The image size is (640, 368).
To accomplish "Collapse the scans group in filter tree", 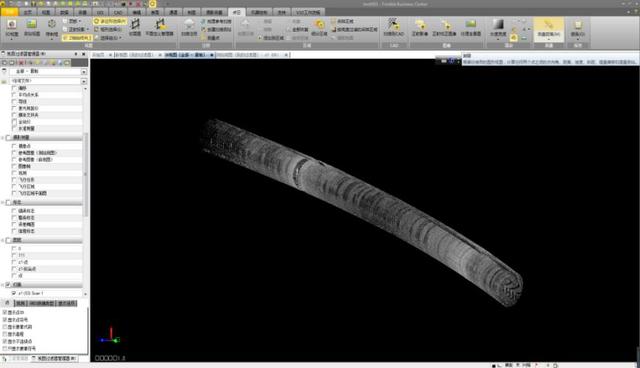I will (x=2, y=285).
